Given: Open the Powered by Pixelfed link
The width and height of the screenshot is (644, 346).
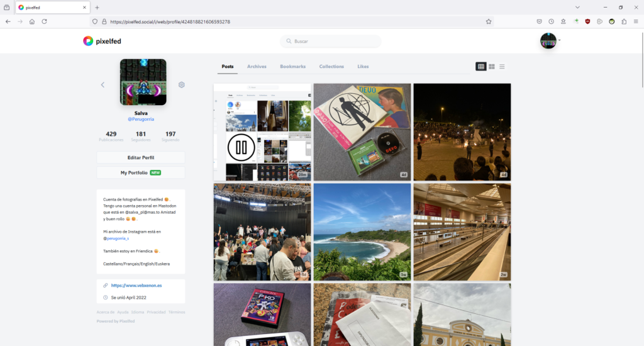Looking at the screenshot, I should (x=116, y=321).
